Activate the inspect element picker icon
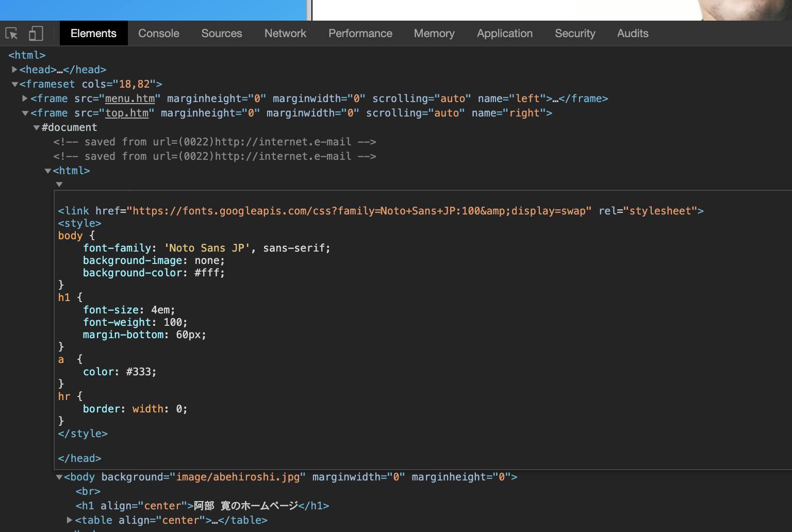 11,34
